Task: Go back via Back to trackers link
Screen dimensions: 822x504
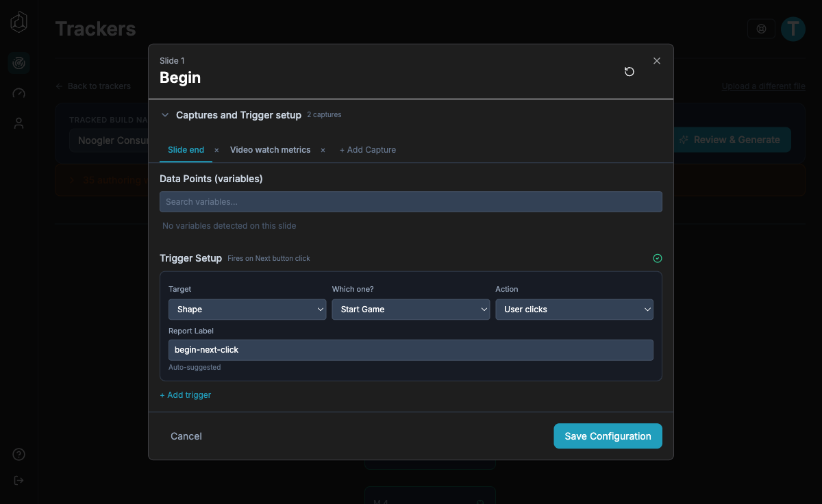Action: [x=93, y=86]
